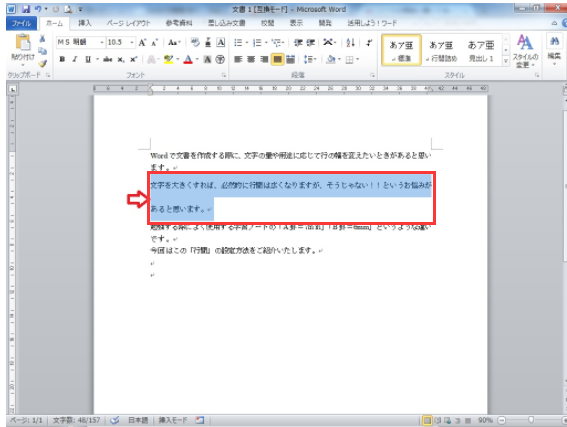Click the Character Border icon
The image size is (567, 427).
pyautogui.click(x=221, y=42)
